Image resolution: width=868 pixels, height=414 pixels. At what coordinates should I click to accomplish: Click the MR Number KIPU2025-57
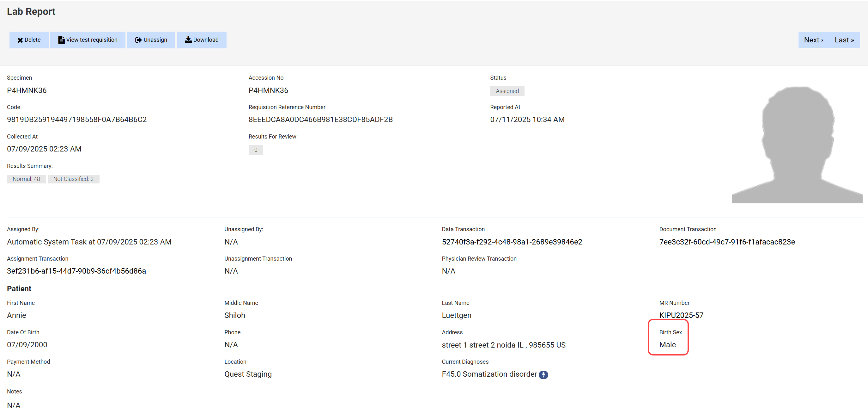[681, 315]
